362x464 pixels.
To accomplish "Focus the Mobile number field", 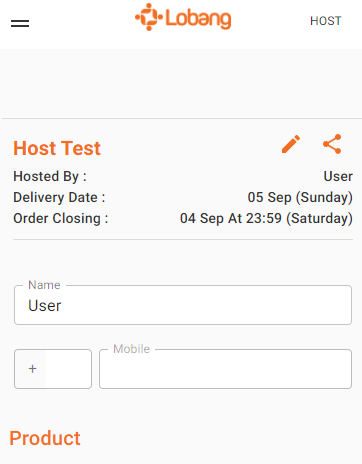I will [225, 369].
